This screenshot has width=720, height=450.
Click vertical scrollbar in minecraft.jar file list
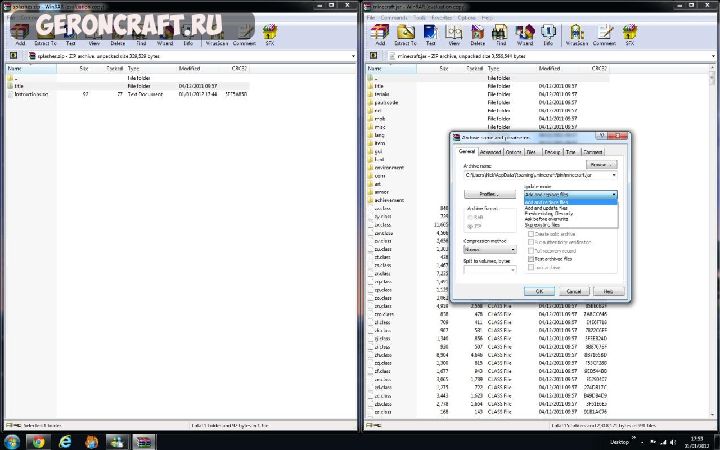tap(713, 243)
